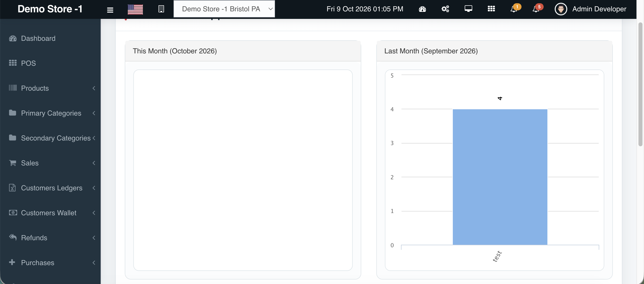Click the Sales cart icon
The image size is (644, 284).
13,163
